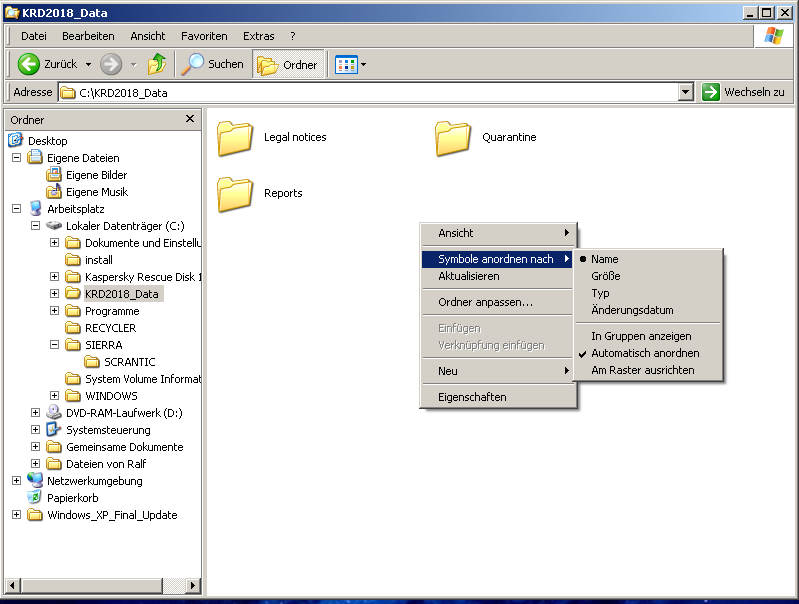Select the Legal notices folder icon
The width and height of the screenshot is (799, 604).
click(x=235, y=138)
